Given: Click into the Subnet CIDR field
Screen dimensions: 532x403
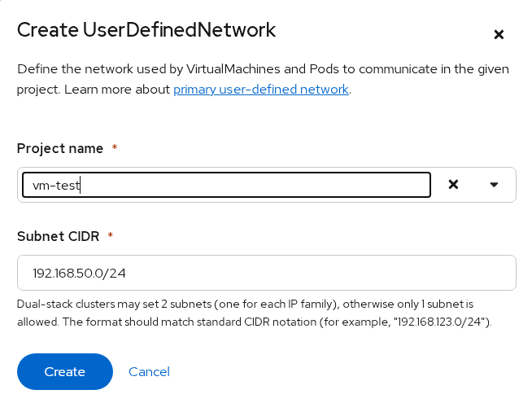Looking at the screenshot, I should [266, 273].
